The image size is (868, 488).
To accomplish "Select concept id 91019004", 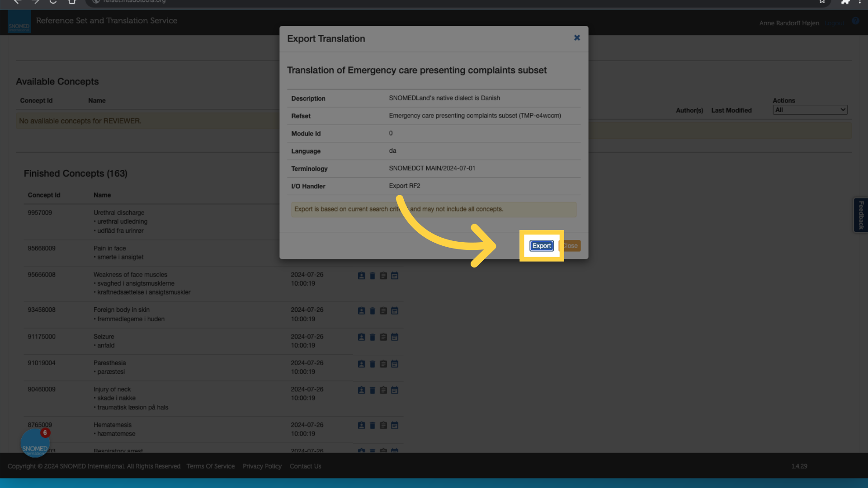I will (42, 363).
